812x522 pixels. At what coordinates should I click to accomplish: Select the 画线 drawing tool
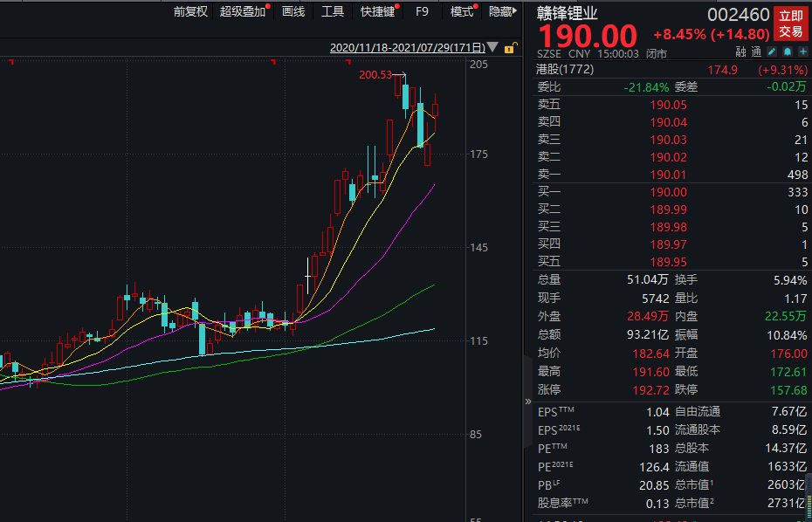point(293,11)
